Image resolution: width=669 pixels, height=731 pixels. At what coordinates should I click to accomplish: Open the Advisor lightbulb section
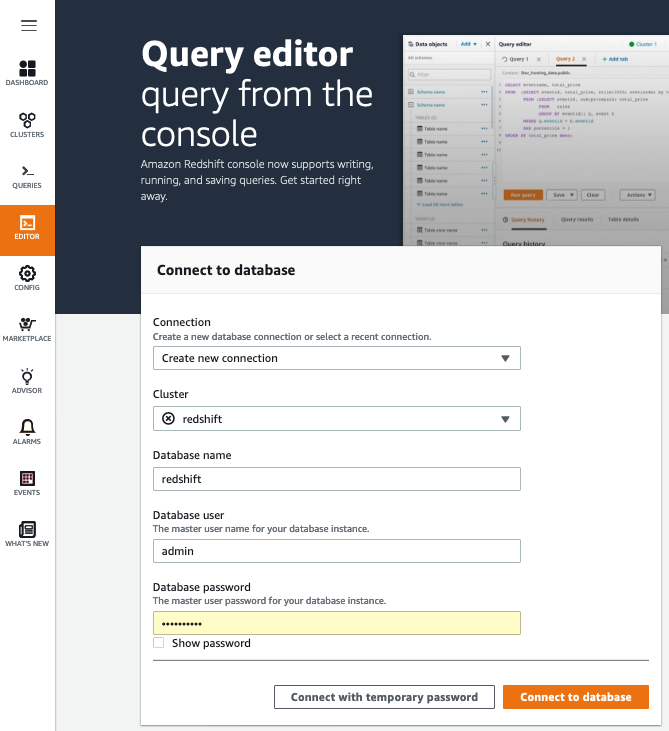(28, 381)
